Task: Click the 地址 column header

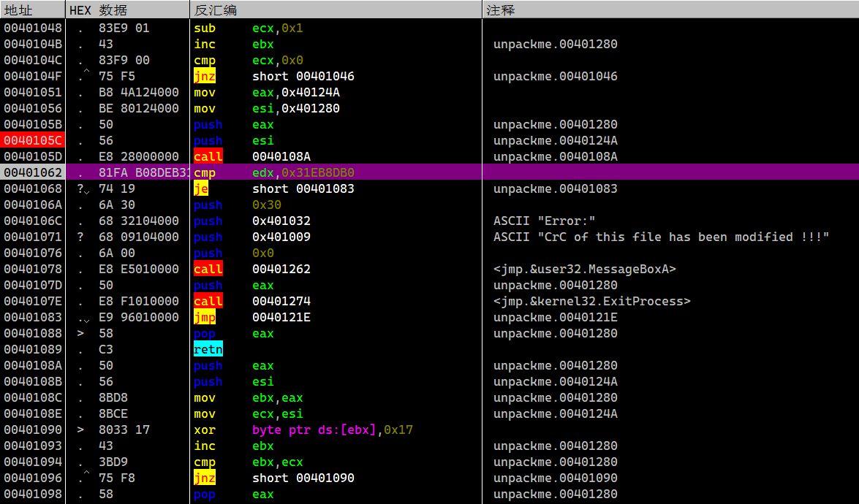Action: 18,10
